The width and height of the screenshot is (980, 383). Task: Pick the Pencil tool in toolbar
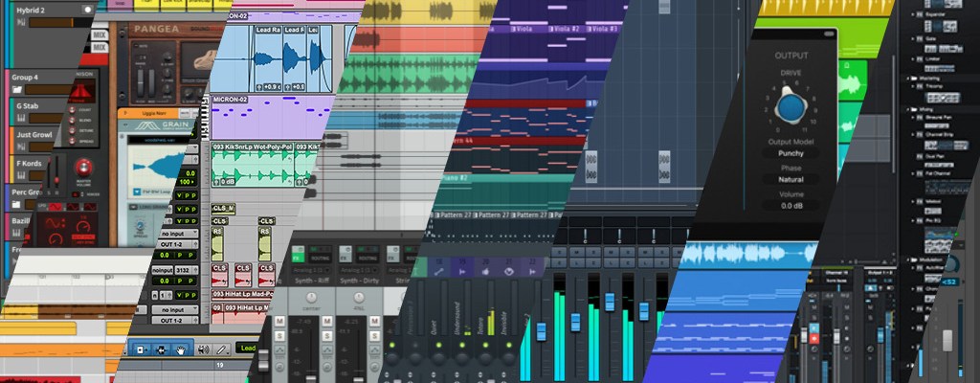coord(222,350)
